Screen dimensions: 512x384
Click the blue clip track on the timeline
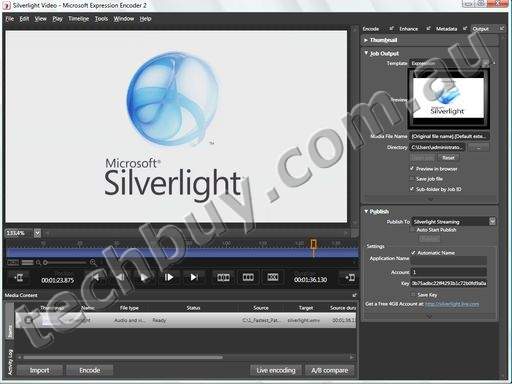tap(182, 253)
